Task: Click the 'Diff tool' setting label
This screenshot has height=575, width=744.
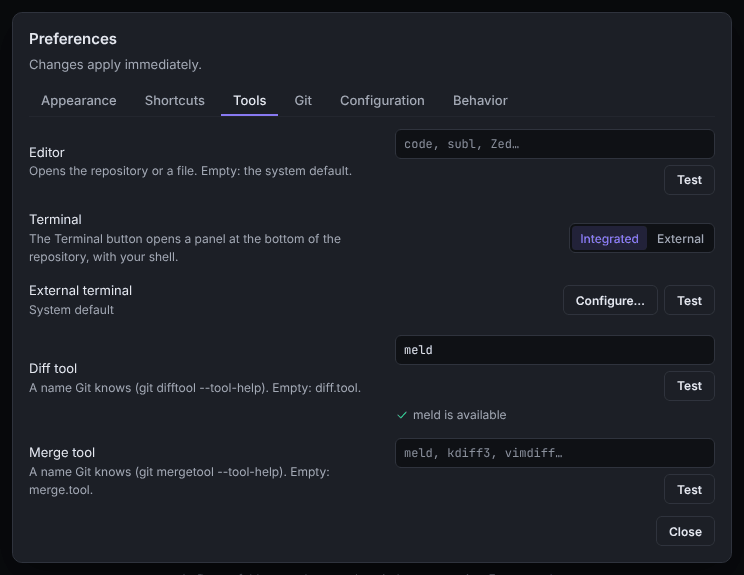Action: click(x=53, y=369)
